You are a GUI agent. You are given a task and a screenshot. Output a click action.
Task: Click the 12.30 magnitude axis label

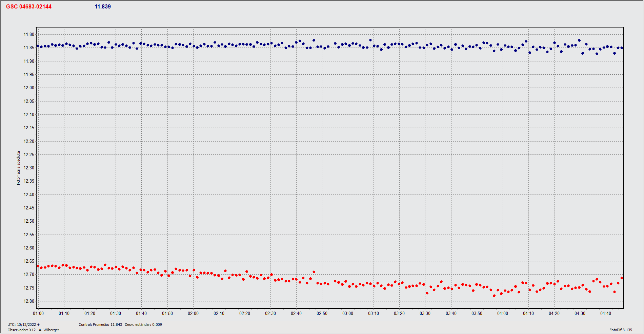click(x=29, y=168)
